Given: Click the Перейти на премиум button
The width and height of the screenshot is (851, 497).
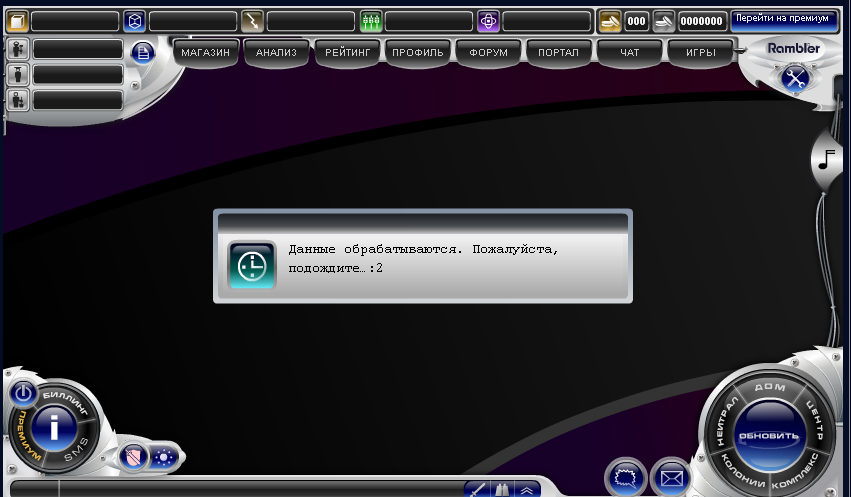Looking at the screenshot, I should (785, 19).
